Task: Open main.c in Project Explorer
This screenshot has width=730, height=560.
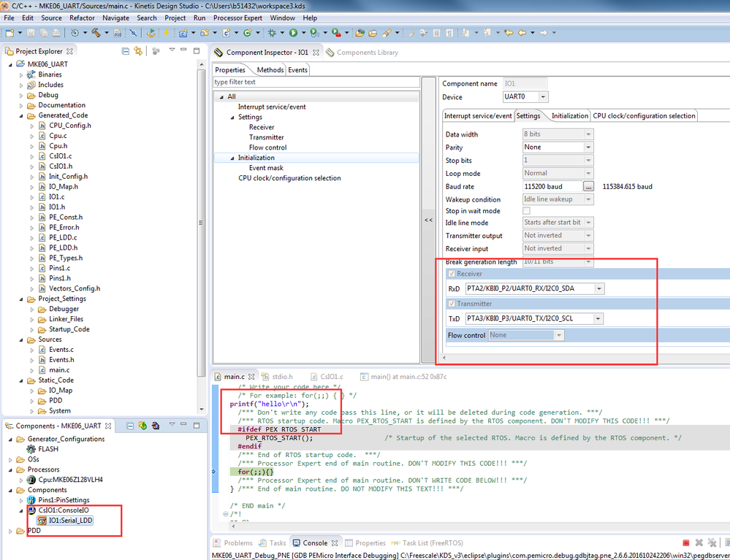Action: (x=59, y=369)
